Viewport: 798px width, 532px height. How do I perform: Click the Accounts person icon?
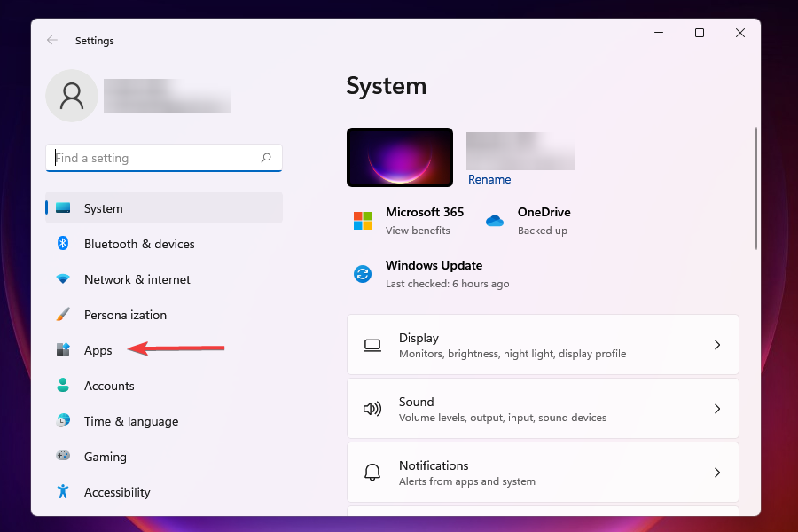point(63,385)
